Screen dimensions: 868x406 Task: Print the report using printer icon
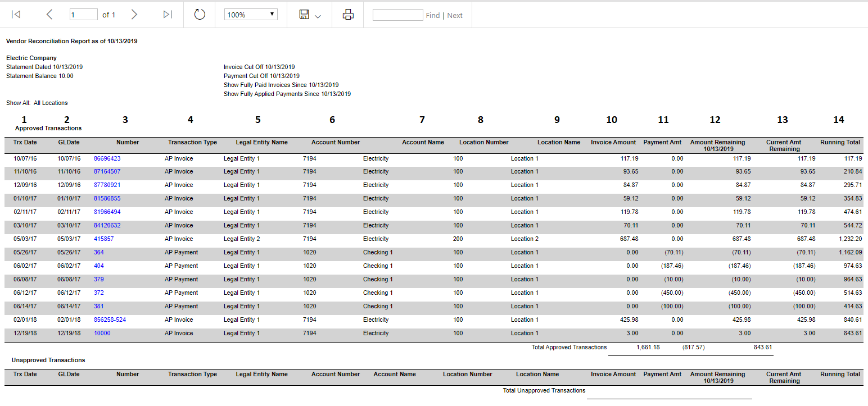(x=348, y=15)
